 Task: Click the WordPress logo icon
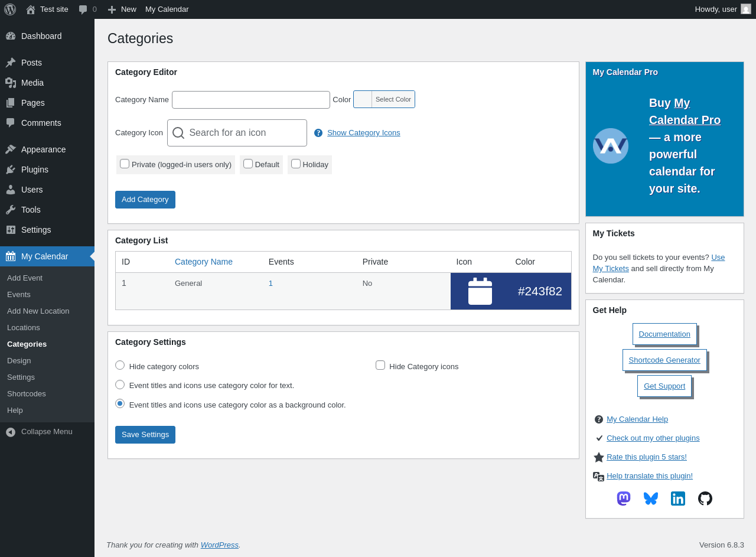10,9
